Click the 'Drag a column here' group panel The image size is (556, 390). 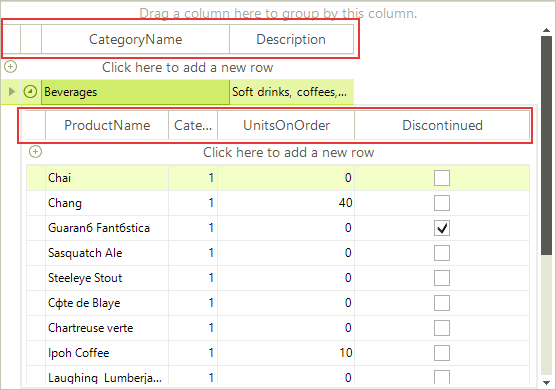[278, 13]
